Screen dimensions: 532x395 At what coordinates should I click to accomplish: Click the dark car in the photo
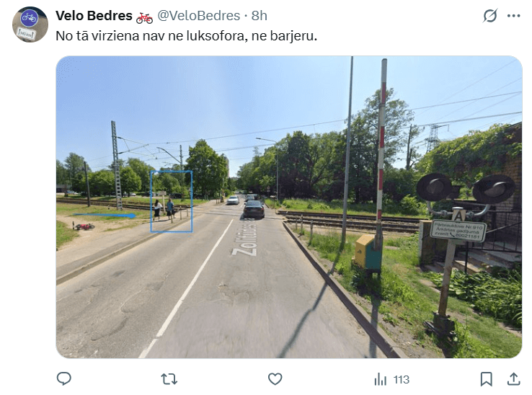[254, 209]
